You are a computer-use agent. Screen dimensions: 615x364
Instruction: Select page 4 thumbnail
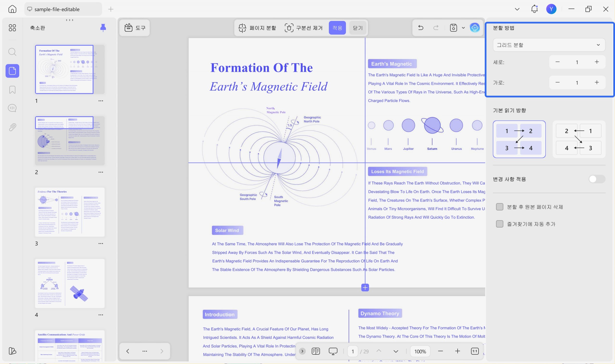tap(70, 283)
